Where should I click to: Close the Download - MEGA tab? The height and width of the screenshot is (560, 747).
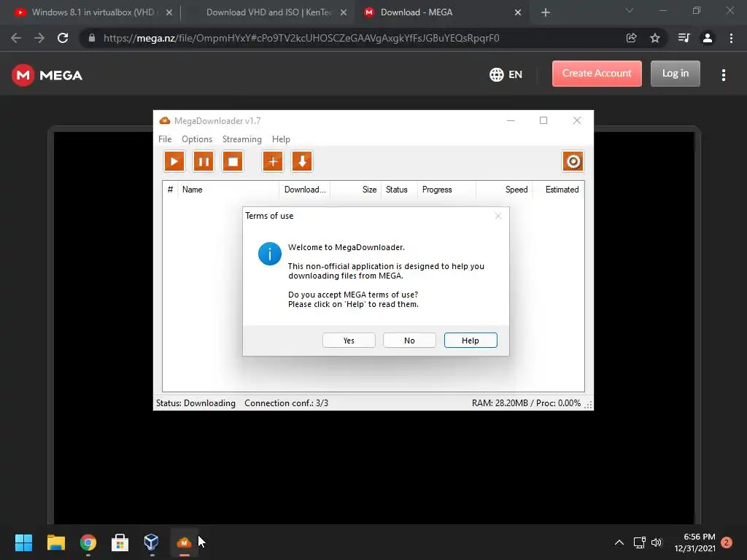point(518,12)
